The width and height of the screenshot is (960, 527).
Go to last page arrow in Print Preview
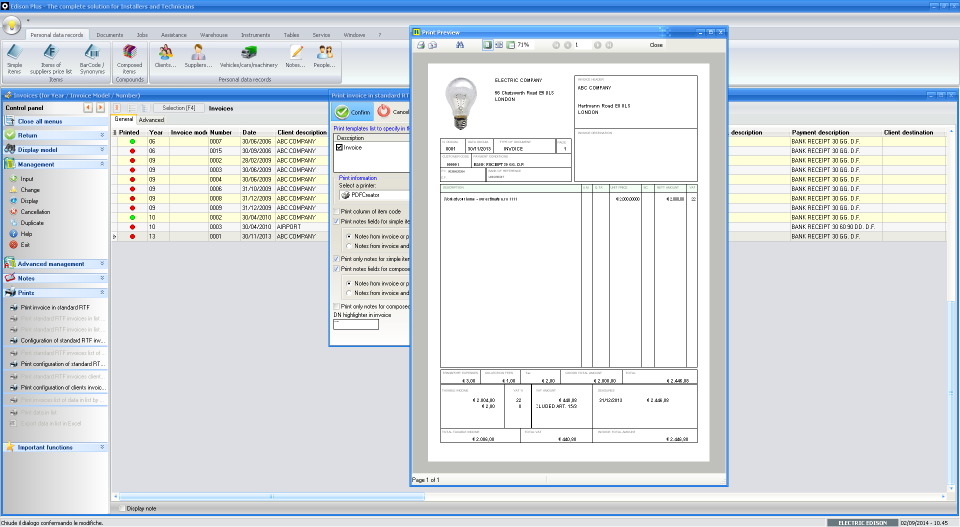[x=609, y=45]
